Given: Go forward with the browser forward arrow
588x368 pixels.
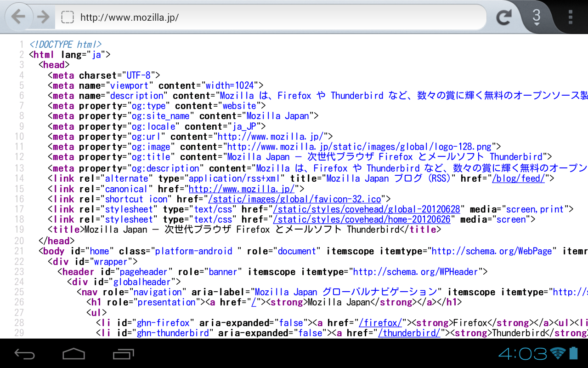Looking at the screenshot, I should (43, 17).
